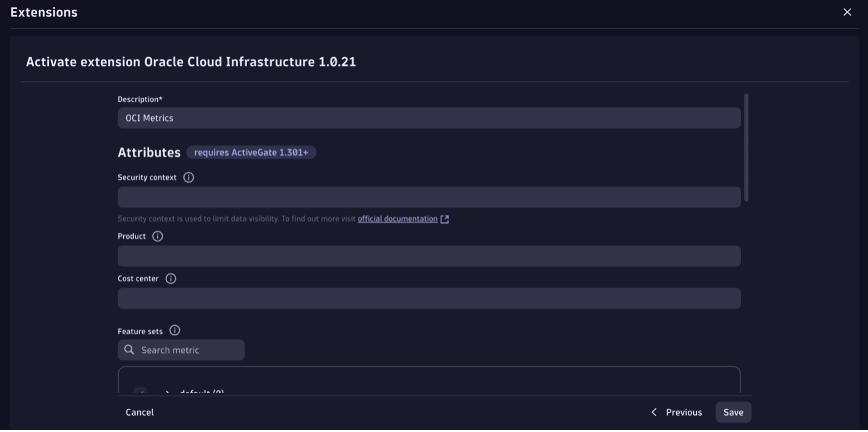
Task: Show info tooltip for Feature sets
Action: (175, 331)
